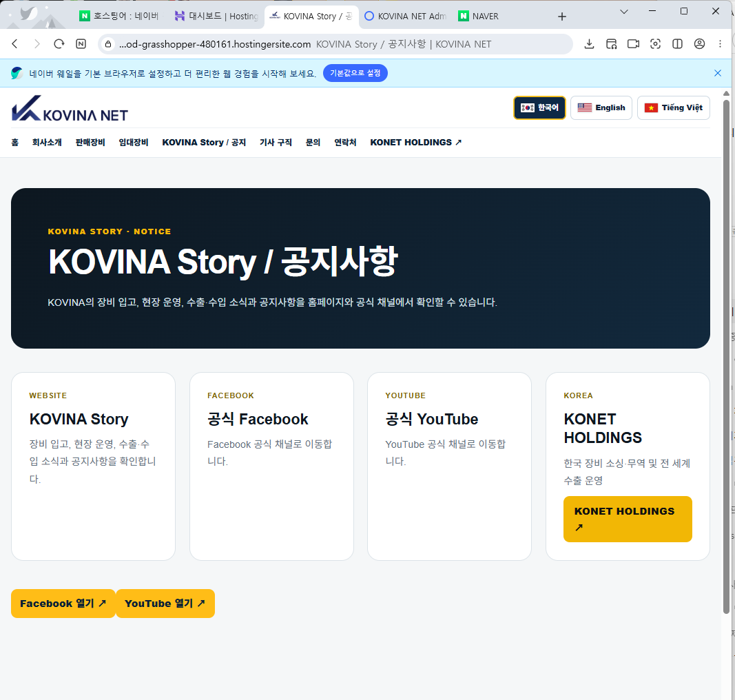Screen dimensions: 735x700
Task: Expand the tab list chevron
Action: tap(624, 12)
